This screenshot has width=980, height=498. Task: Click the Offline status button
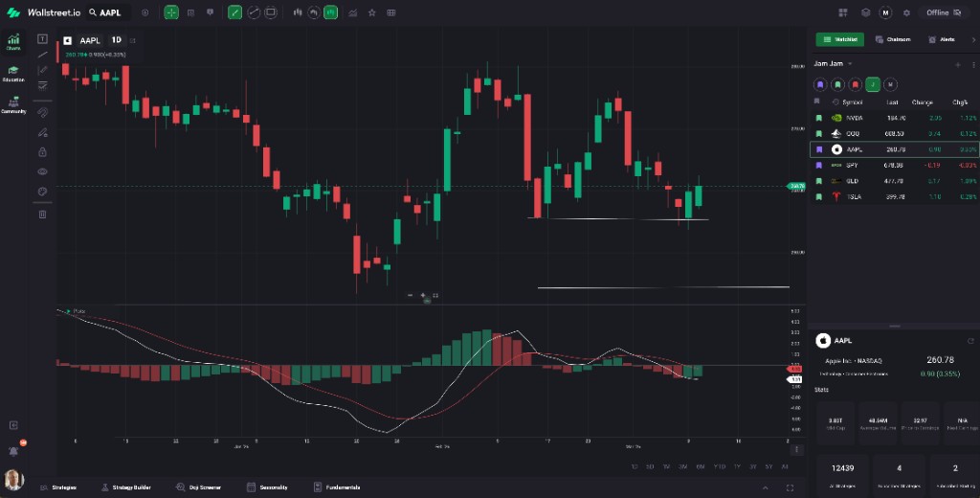coord(943,12)
